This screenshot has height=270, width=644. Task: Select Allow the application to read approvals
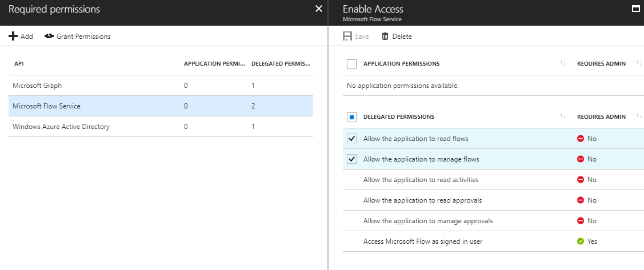tap(422, 200)
